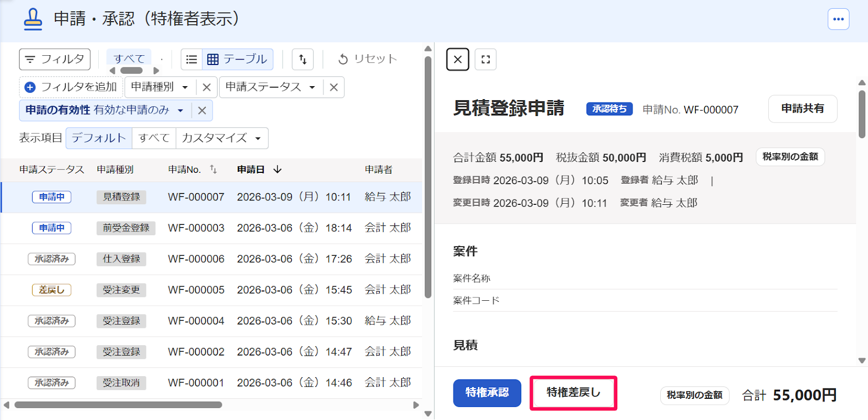The image size is (868, 420).
Task: Open the 申請ステータス filter dropdown
Action: [270, 87]
